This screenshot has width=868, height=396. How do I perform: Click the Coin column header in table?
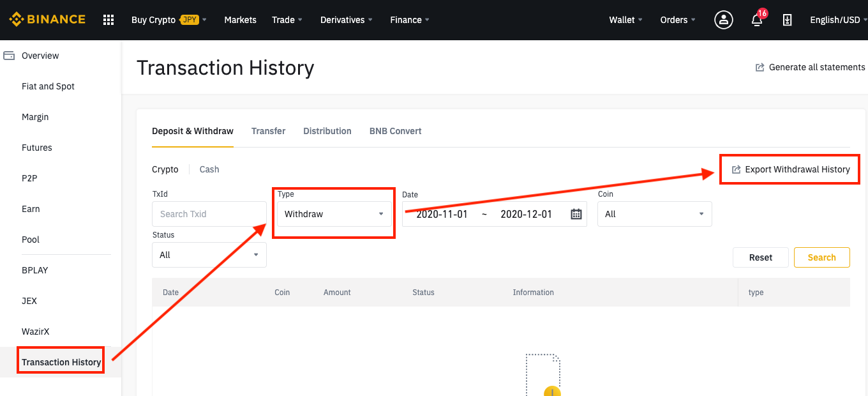tap(282, 293)
